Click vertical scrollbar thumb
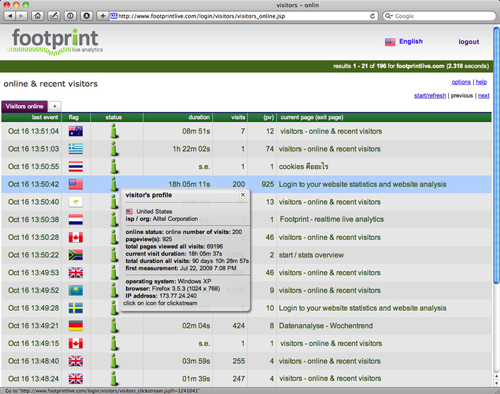The height and width of the screenshot is (394, 500). pos(496,155)
